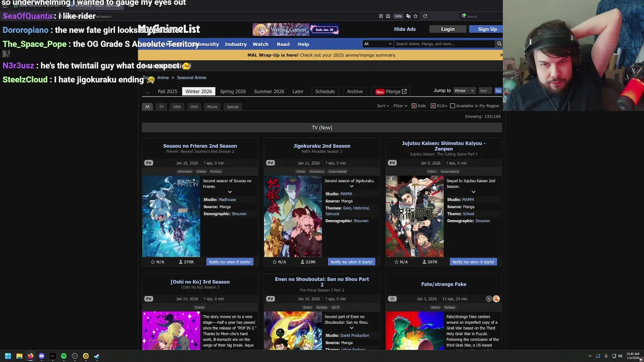Open the Watch menu
The image size is (644, 362).
(x=260, y=44)
